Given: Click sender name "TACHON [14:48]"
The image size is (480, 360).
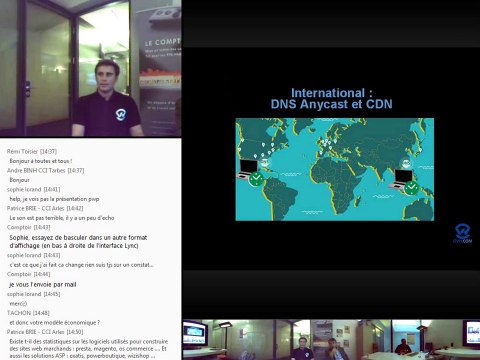Looking at the screenshot, I should [x=28, y=313].
